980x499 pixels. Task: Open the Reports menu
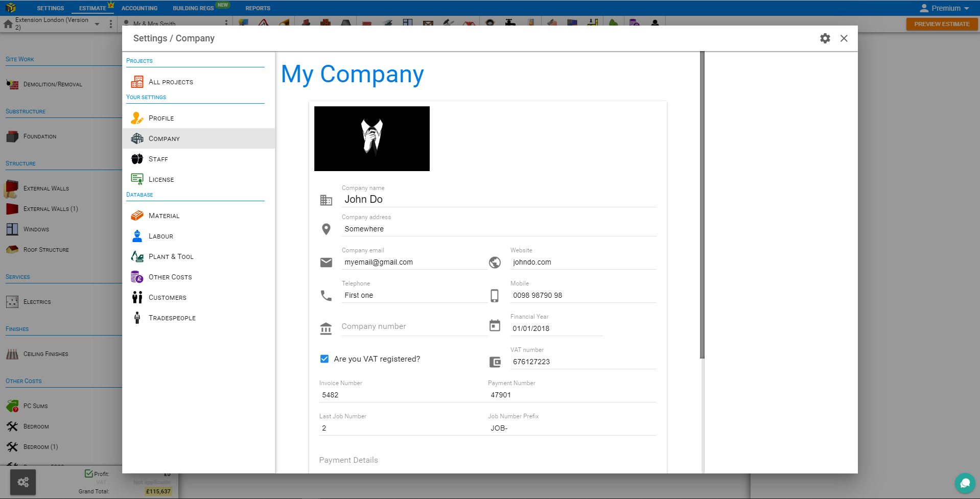258,8
